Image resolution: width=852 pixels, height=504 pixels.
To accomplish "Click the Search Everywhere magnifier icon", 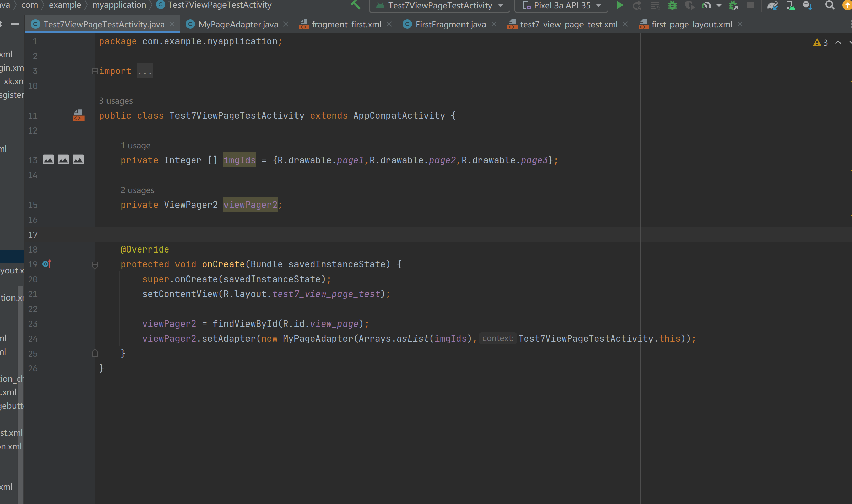I will [x=830, y=5].
